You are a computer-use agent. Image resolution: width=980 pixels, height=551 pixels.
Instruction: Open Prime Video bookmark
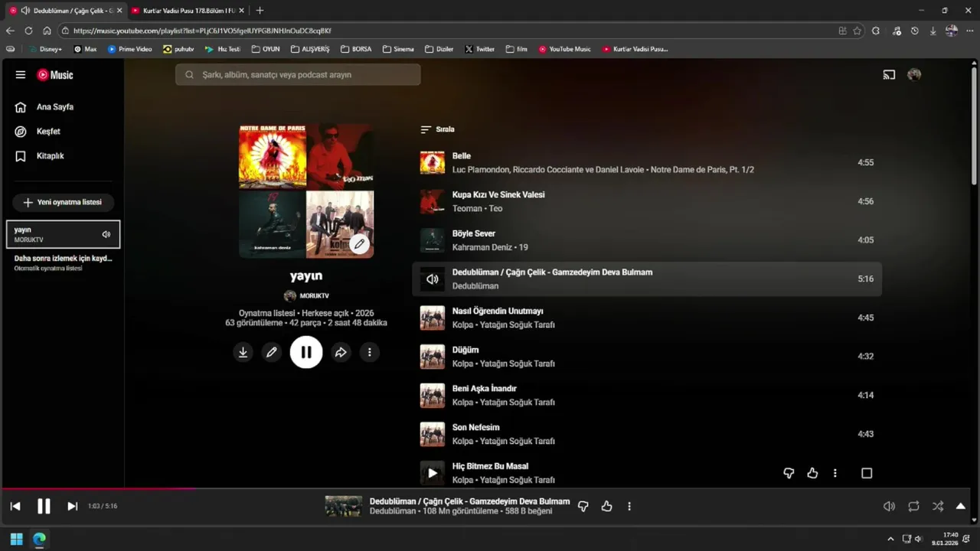(x=129, y=49)
